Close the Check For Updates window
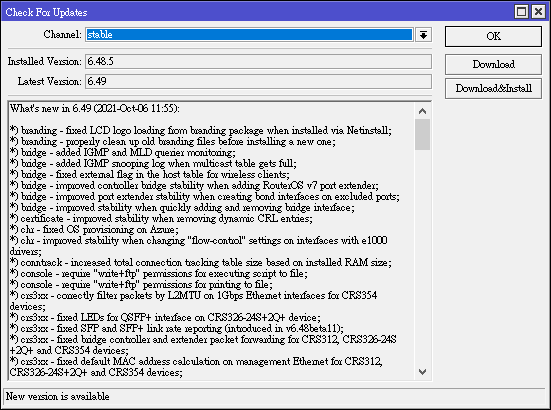551x410 pixels. [x=538, y=12]
